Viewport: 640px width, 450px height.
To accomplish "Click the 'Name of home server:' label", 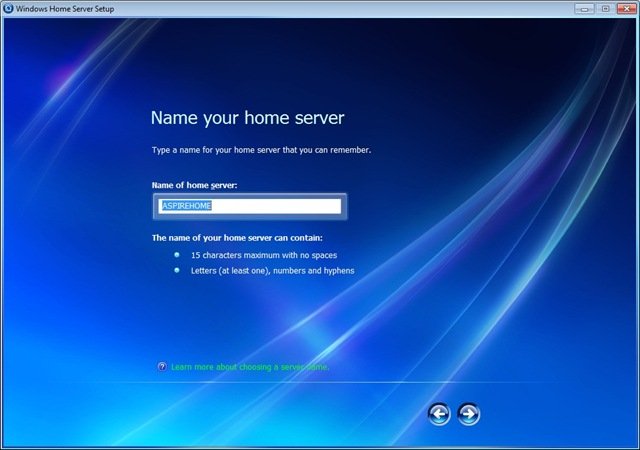I will pyautogui.click(x=194, y=185).
